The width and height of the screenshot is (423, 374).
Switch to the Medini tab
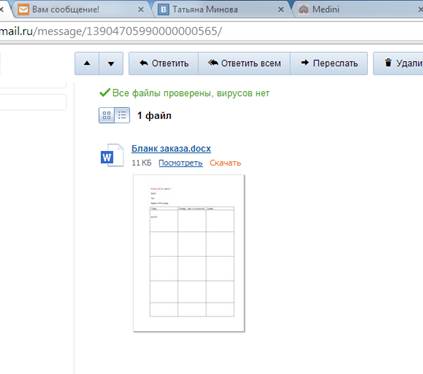[358, 9]
